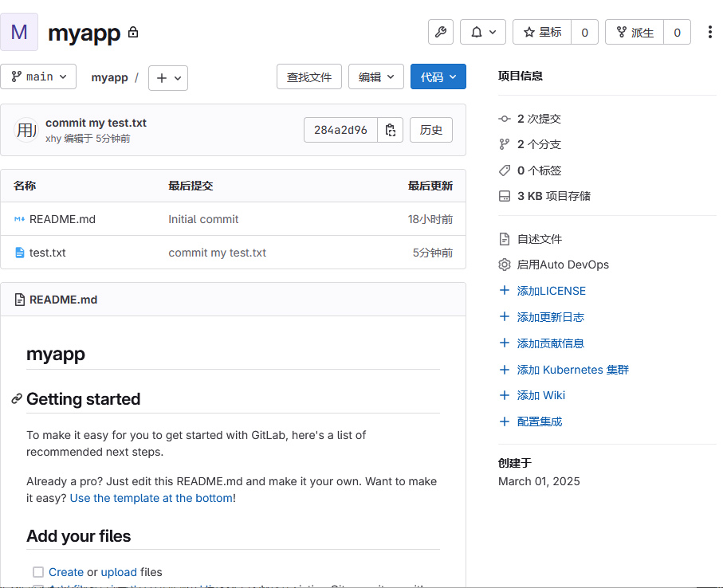Expand the main branch dropdown

[38, 77]
